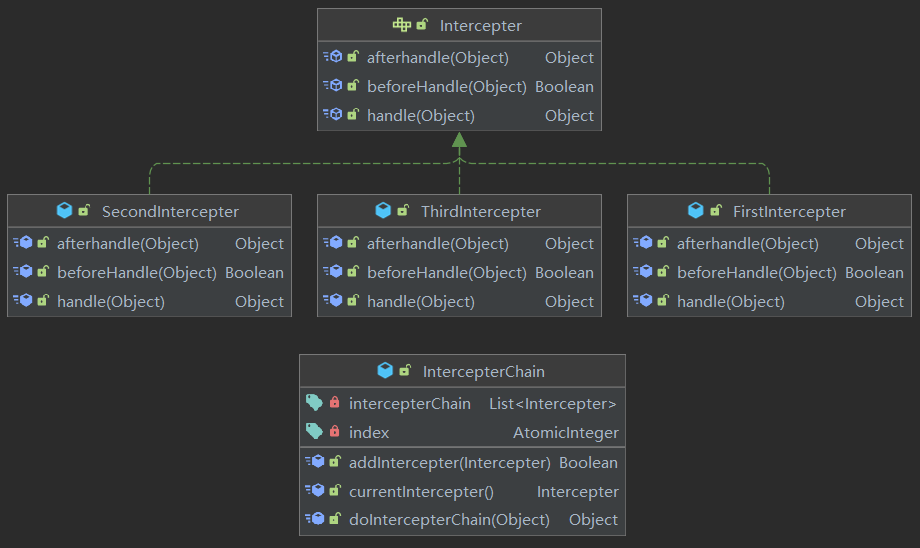Select handle(Object) in SecondIntercepter
The height and width of the screenshot is (548, 920).
111,302
